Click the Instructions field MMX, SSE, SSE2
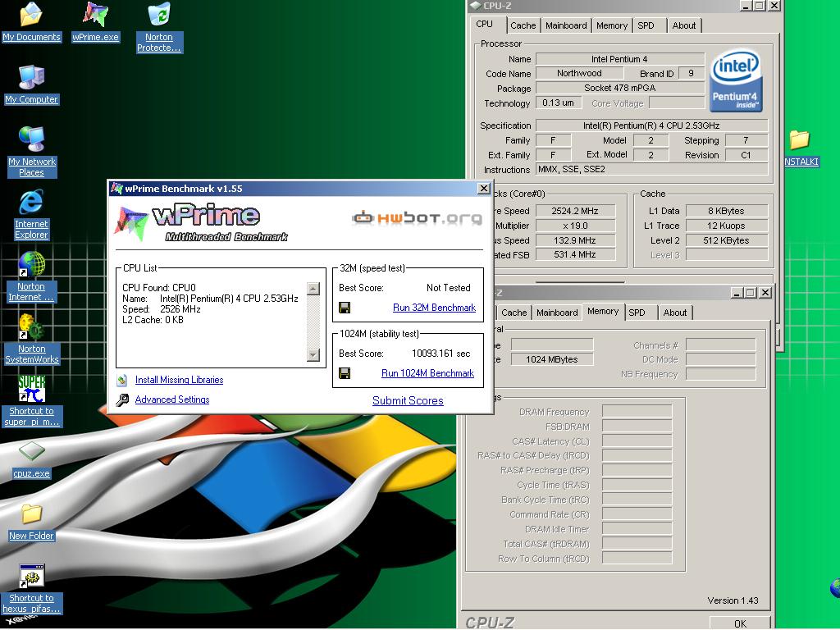 [x=651, y=169]
